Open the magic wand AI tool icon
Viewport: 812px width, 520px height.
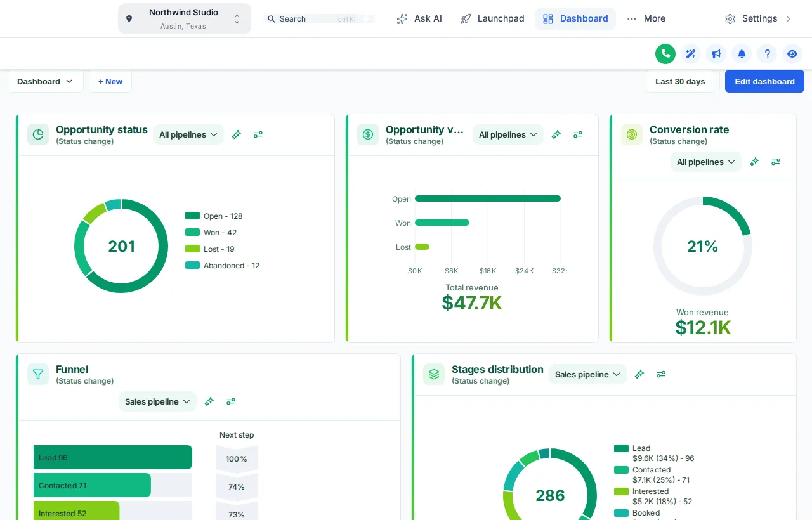tap(691, 54)
